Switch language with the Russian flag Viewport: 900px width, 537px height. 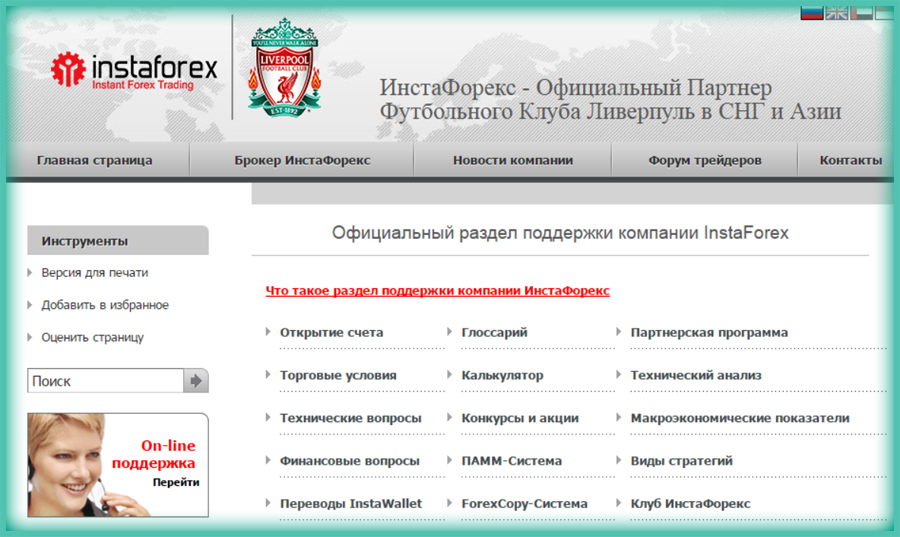(811, 14)
